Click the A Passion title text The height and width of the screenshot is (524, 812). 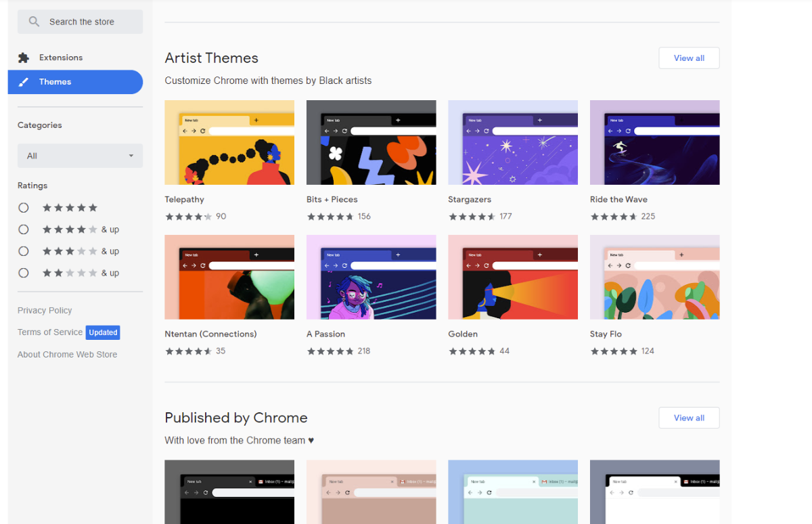[326, 334]
